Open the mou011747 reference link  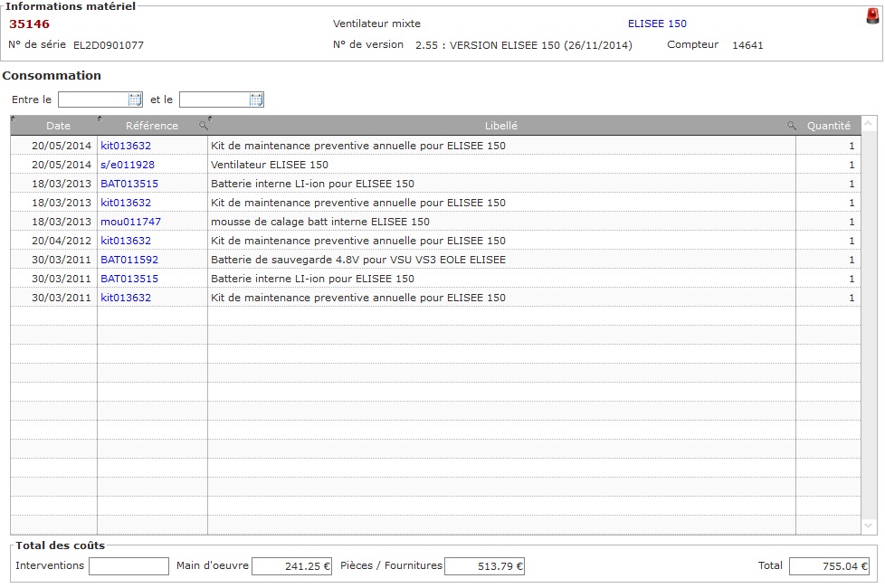point(130,222)
